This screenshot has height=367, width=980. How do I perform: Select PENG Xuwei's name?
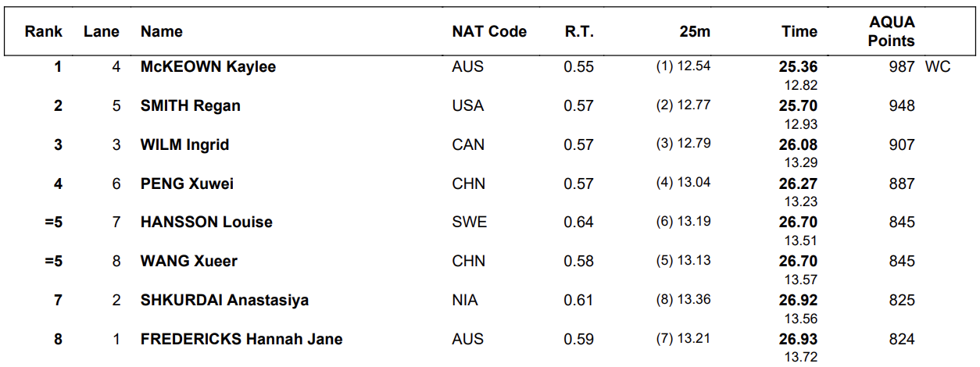(187, 184)
